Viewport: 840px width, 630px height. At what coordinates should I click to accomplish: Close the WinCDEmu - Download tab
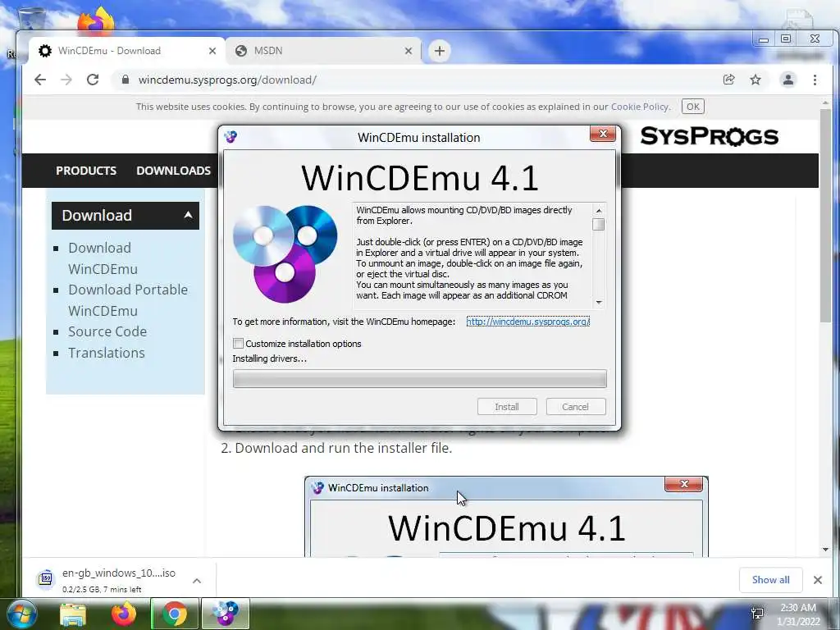tap(212, 51)
